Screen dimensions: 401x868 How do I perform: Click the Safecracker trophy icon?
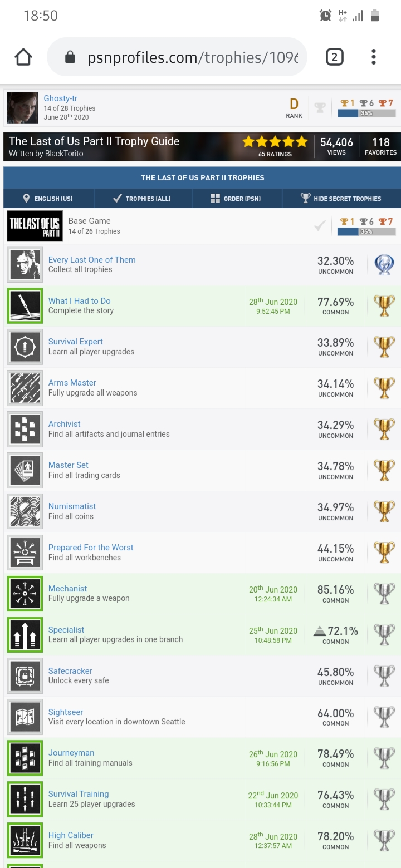[25, 677]
